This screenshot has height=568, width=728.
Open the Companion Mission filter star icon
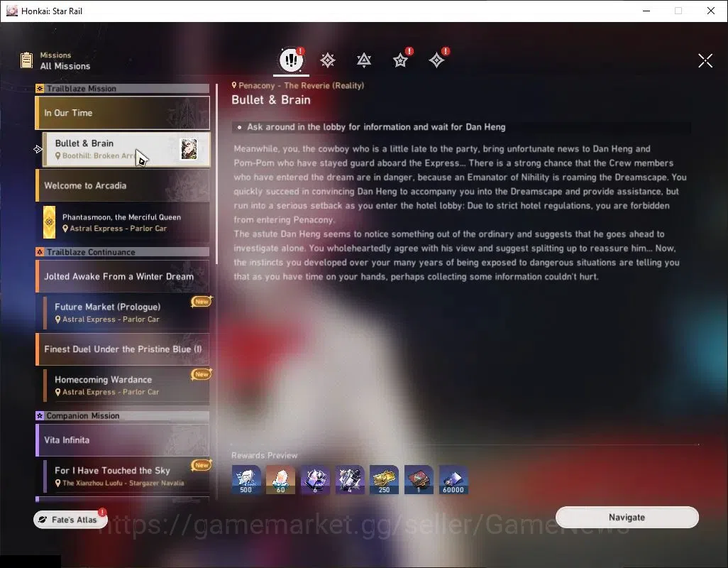[400, 60]
